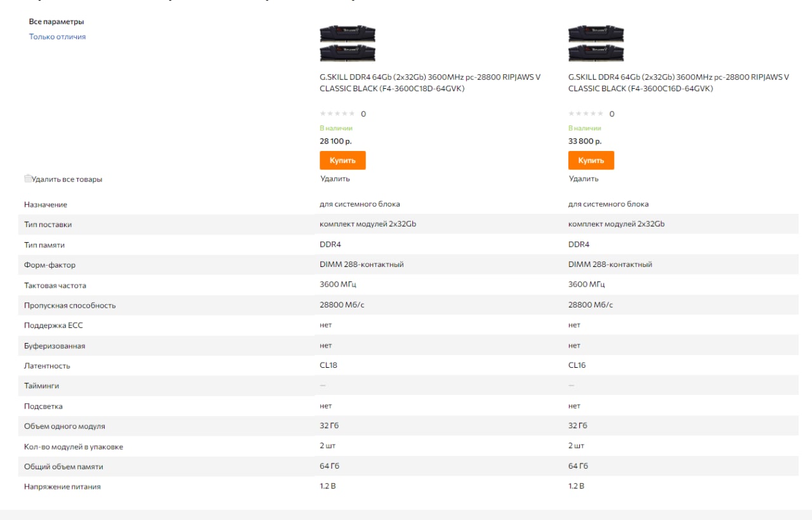The width and height of the screenshot is (812, 520).
Task: Open thumbnail of F4-3600C16D-64GVK memory kit
Action: coord(596,43)
